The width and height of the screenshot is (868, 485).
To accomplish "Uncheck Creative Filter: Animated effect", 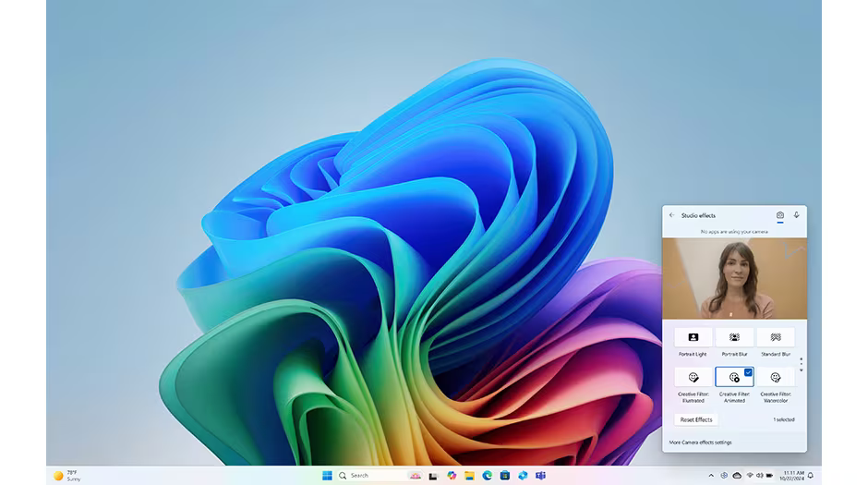I will point(734,377).
